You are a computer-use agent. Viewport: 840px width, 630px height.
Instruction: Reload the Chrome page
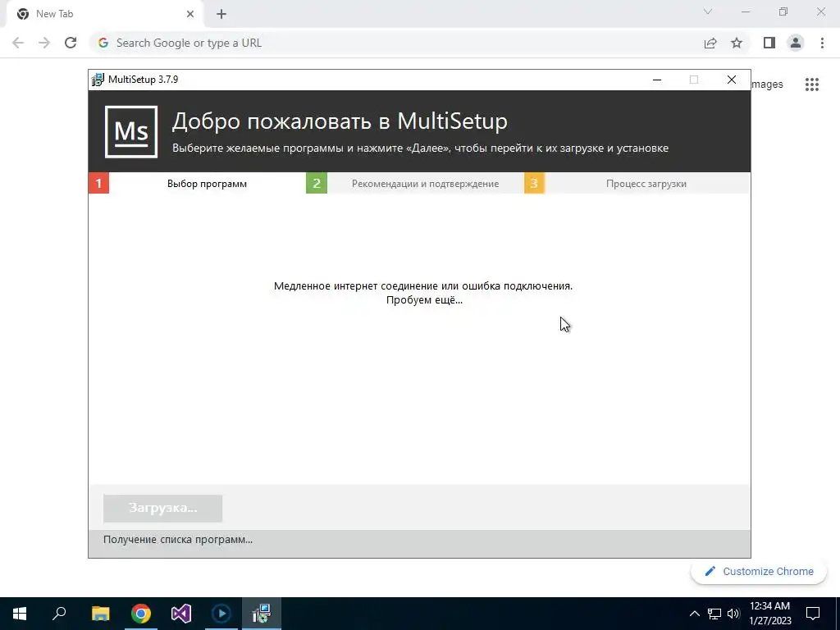pyautogui.click(x=71, y=43)
